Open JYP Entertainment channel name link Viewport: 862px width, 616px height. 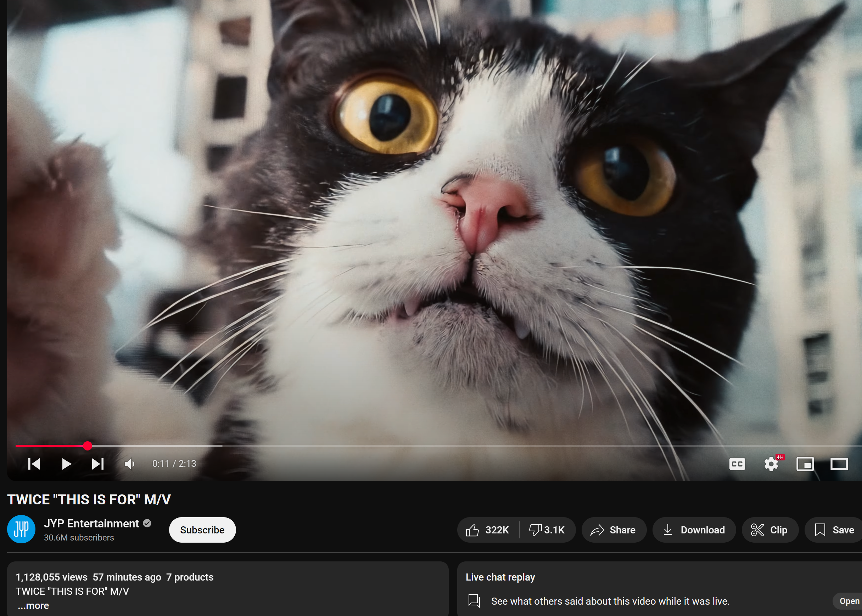pyautogui.click(x=91, y=523)
